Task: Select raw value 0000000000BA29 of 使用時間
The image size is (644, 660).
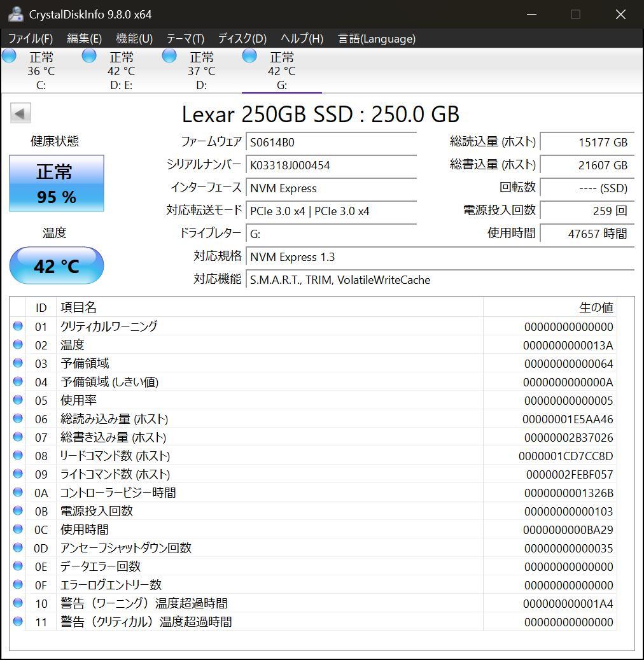Action: [x=568, y=530]
